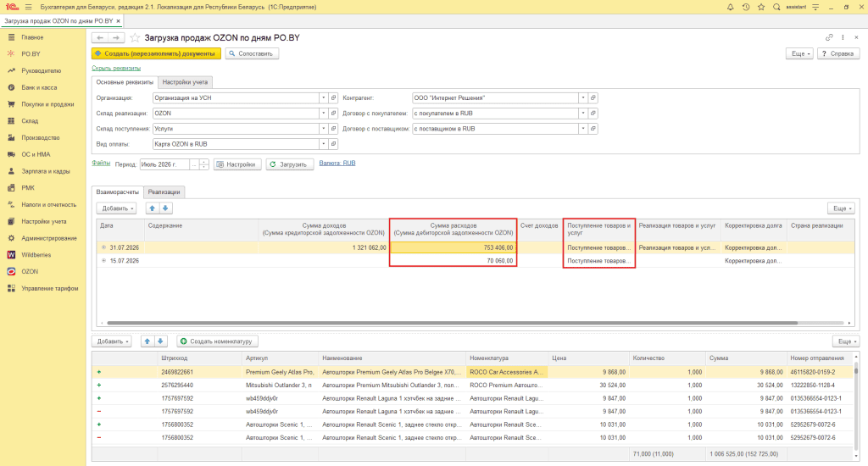Click the Файлы link
The image size is (868, 466).
pyautogui.click(x=101, y=163)
